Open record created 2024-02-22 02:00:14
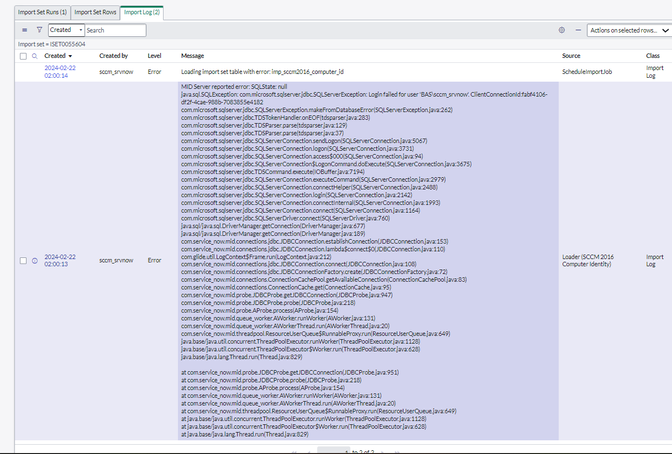This screenshot has height=454, width=672. [60, 72]
